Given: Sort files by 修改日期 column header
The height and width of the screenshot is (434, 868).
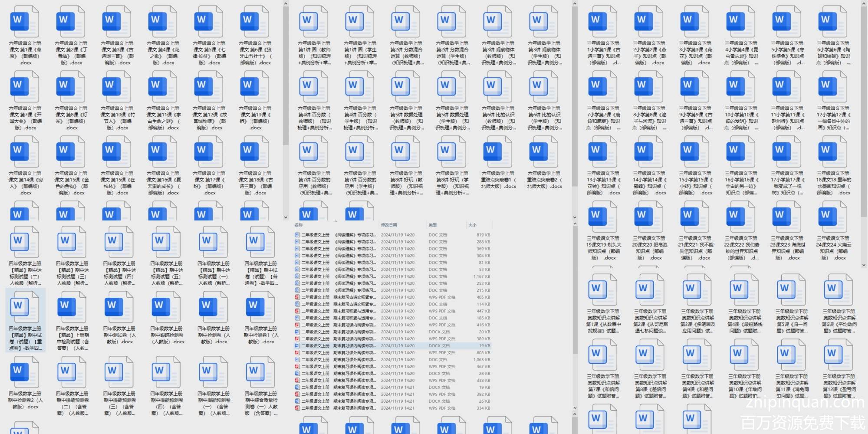Looking at the screenshot, I should pos(389,225).
